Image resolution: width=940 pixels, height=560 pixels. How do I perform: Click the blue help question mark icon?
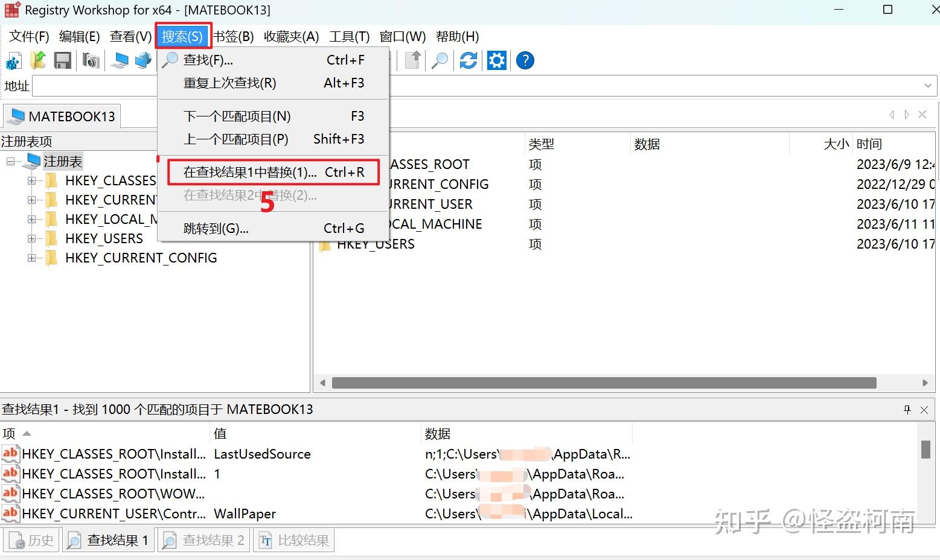coord(524,60)
